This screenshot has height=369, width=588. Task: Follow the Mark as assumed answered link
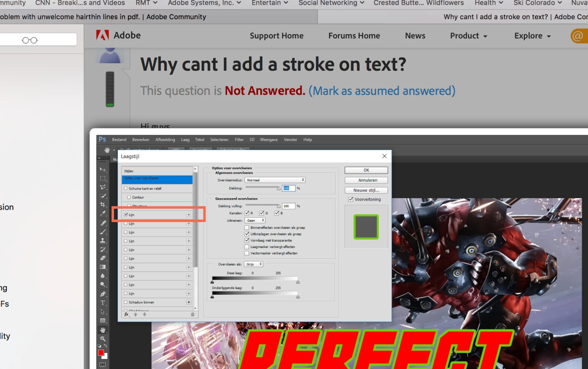pos(382,91)
